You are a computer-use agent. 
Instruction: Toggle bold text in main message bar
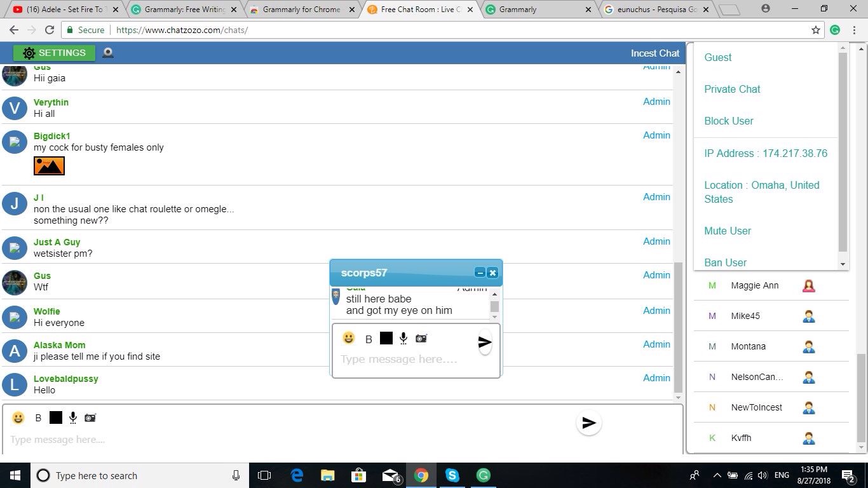[38, 417]
